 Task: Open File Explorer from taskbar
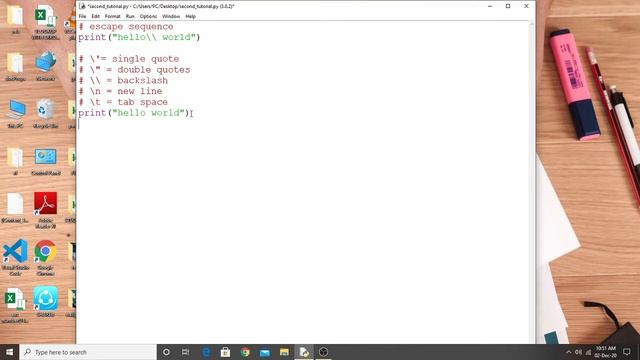[x=284, y=352]
